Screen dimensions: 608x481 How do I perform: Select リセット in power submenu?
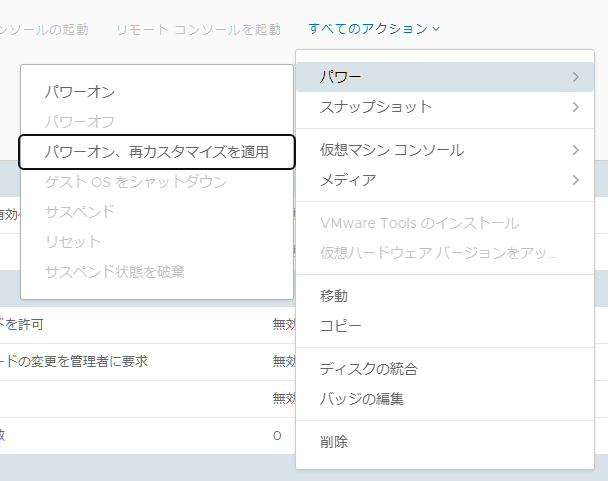coord(157,242)
